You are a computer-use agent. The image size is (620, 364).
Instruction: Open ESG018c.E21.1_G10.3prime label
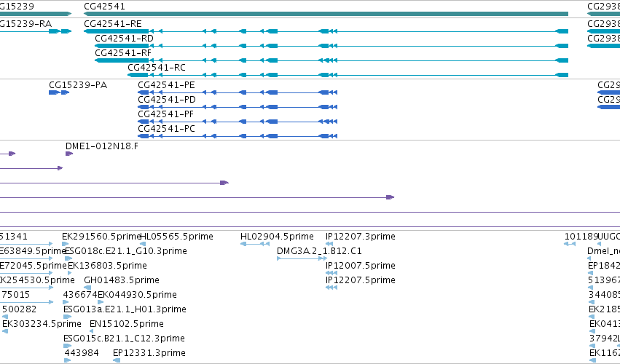[x=126, y=251]
